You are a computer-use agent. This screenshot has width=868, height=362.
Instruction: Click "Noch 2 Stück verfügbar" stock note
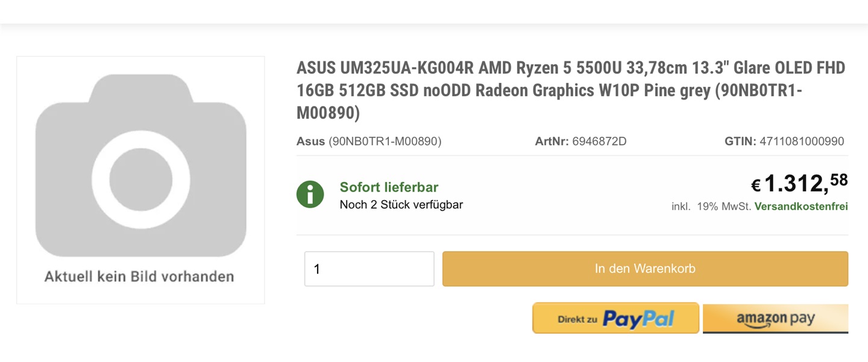click(x=401, y=205)
